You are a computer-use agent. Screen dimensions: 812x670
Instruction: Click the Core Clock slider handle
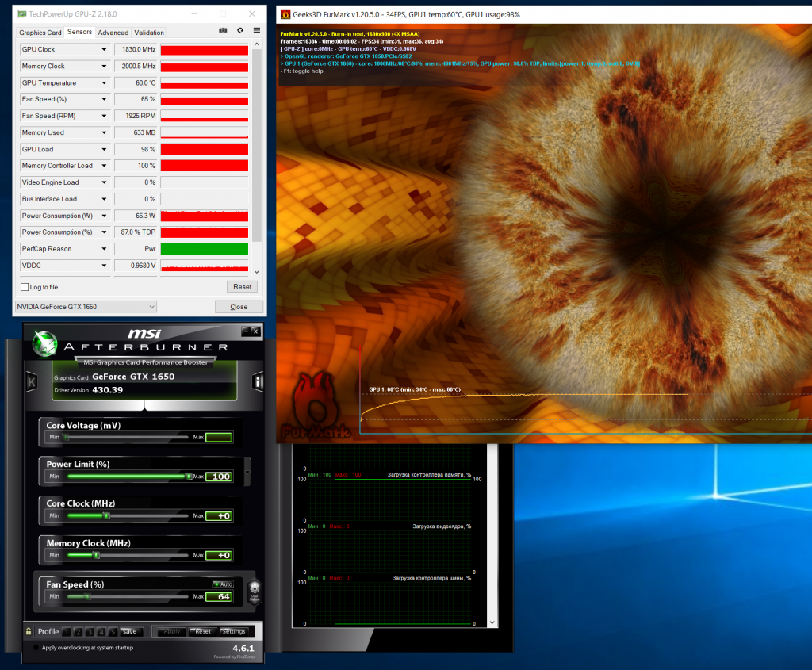point(107,515)
